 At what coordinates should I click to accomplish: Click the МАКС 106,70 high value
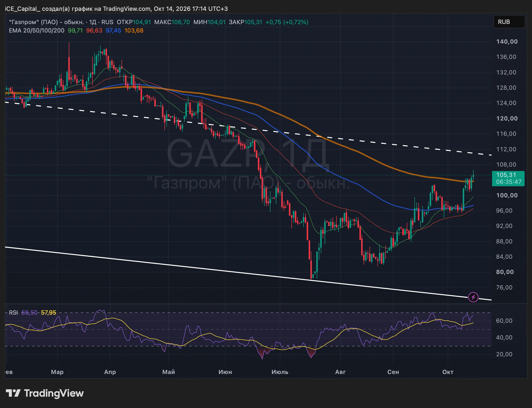click(x=172, y=22)
